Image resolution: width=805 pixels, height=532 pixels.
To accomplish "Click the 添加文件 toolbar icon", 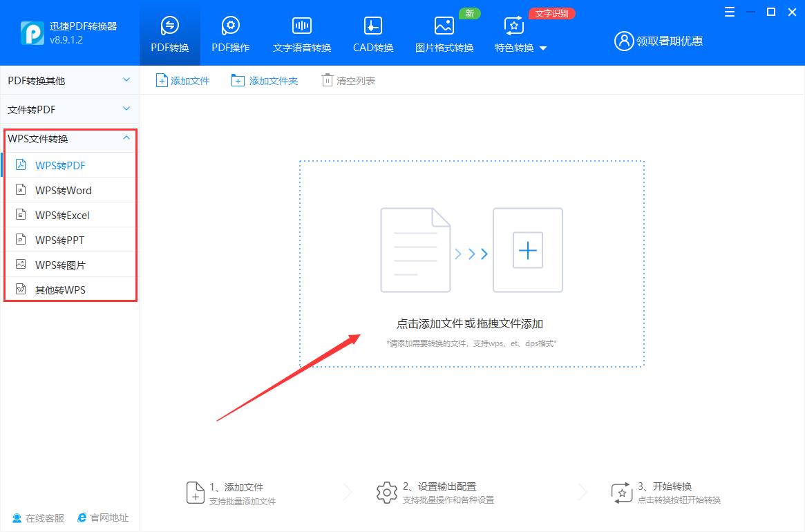I will (x=160, y=80).
